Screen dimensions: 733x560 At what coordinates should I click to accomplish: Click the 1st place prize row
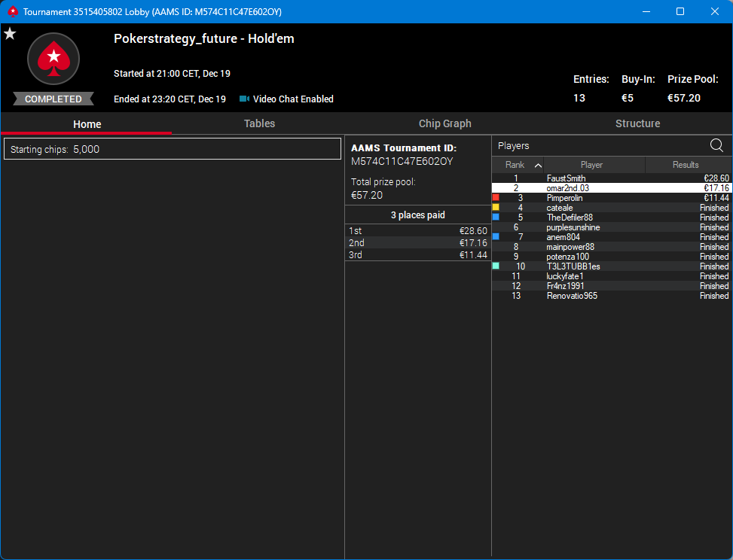point(418,231)
